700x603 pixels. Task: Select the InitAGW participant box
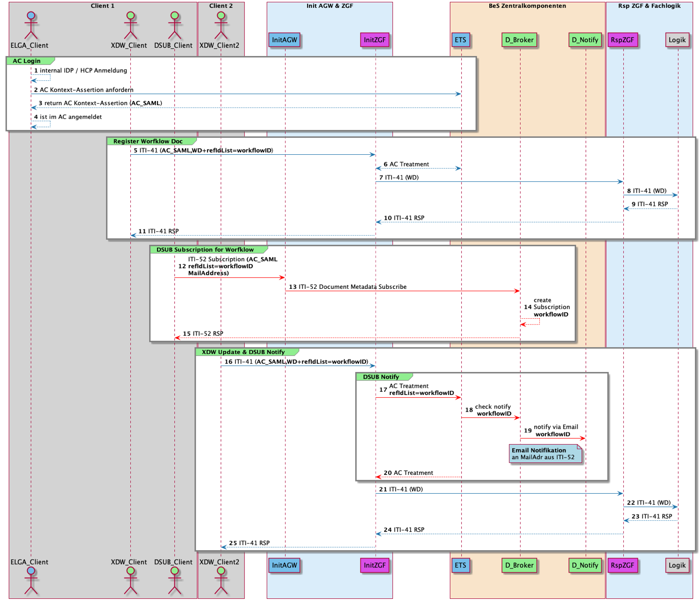click(x=285, y=40)
